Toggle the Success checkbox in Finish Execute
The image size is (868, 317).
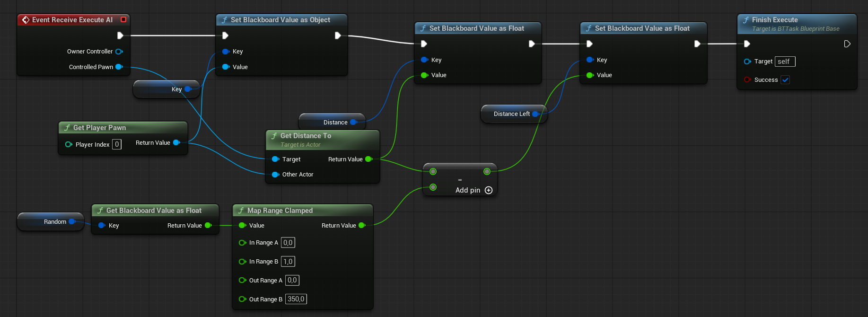pos(785,80)
